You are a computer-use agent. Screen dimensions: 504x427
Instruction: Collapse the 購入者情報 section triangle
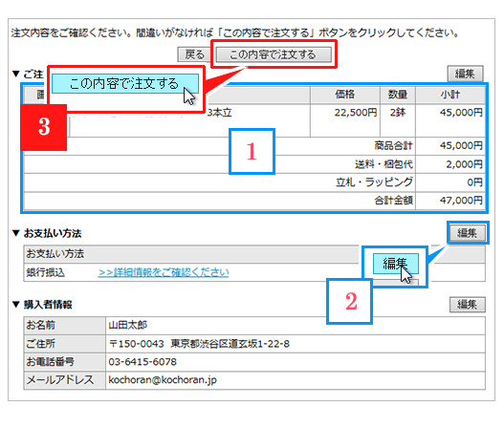[x=15, y=305]
